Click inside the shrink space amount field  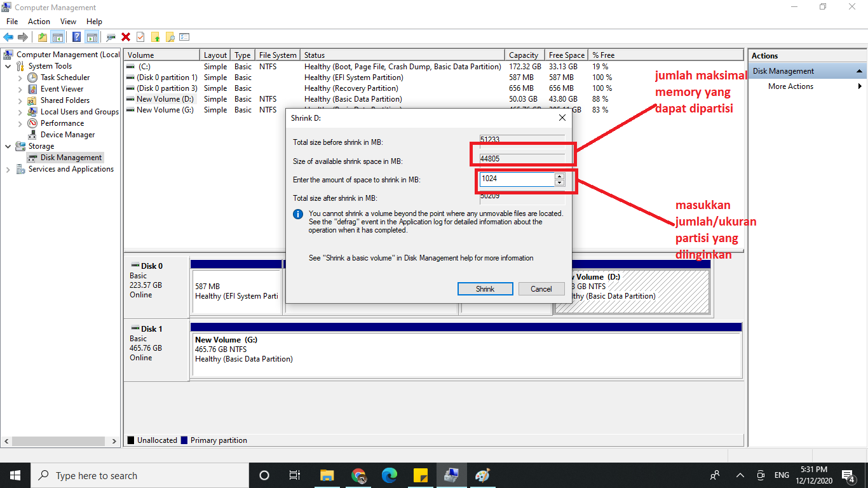(x=515, y=179)
